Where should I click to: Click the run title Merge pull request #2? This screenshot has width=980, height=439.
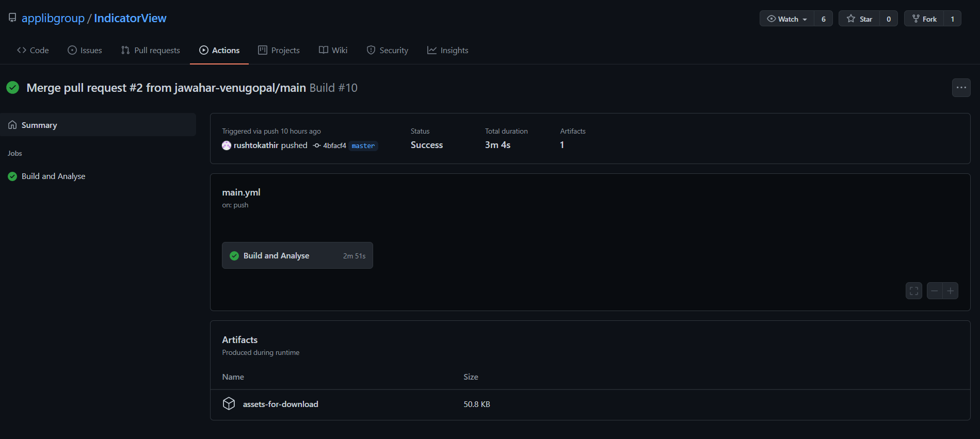[x=166, y=88]
